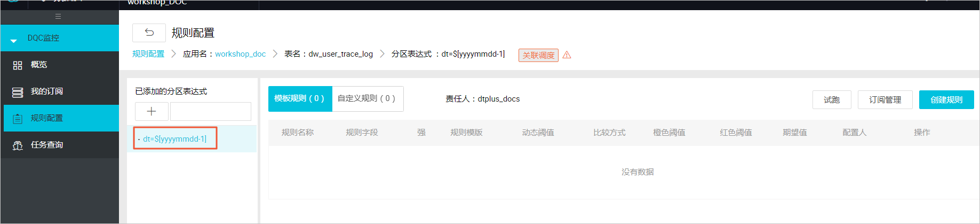The width and height of the screenshot is (980, 224).
Task: Click the back arrow button
Action: pyautogui.click(x=149, y=33)
